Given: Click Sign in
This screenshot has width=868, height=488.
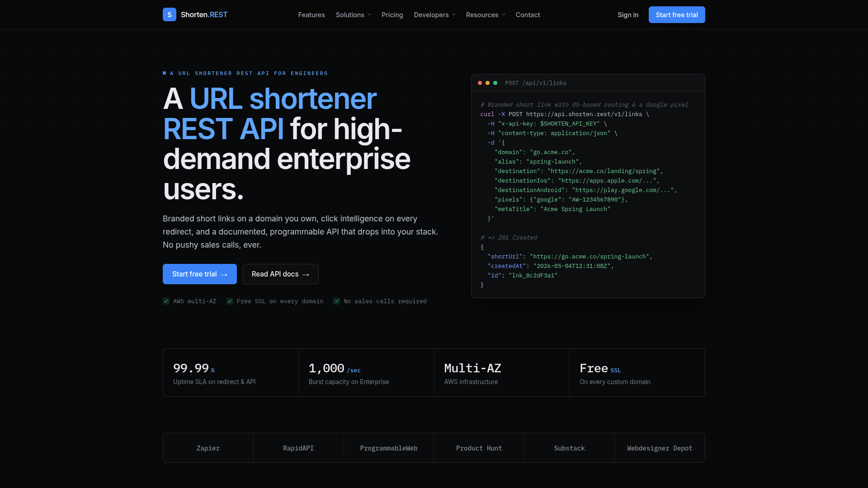Looking at the screenshot, I should (628, 15).
